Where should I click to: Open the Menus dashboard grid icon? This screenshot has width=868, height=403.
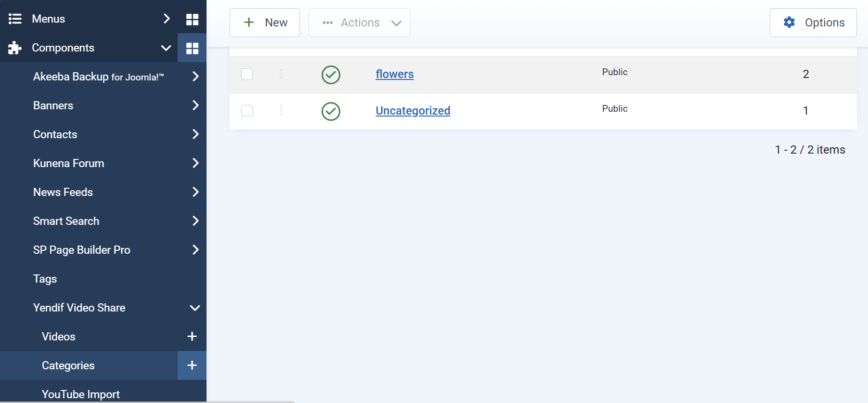click(192, 19)
